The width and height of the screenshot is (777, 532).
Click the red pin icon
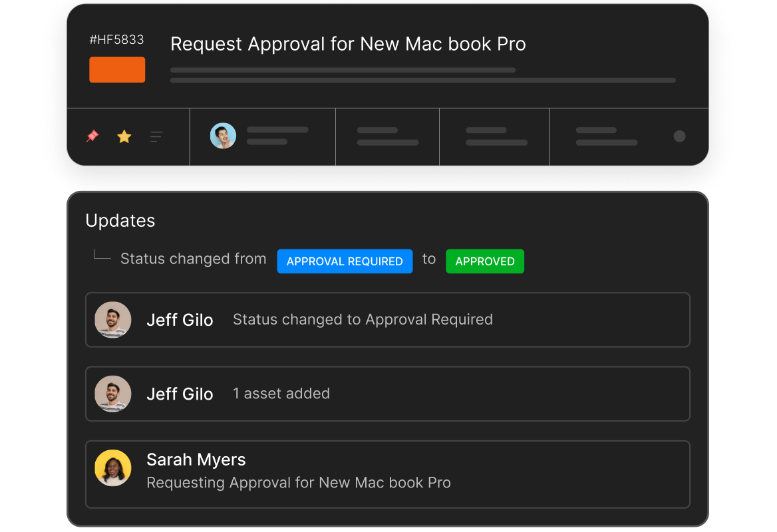92,136
